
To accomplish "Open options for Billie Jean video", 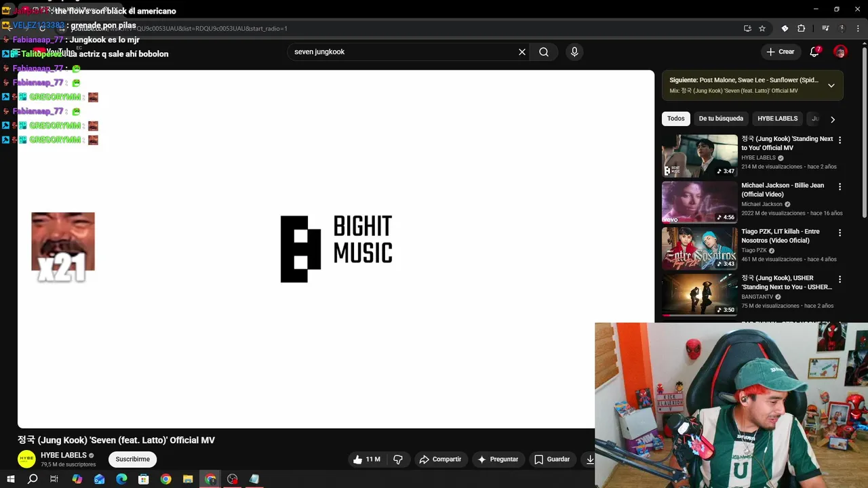I will point(840,186).
